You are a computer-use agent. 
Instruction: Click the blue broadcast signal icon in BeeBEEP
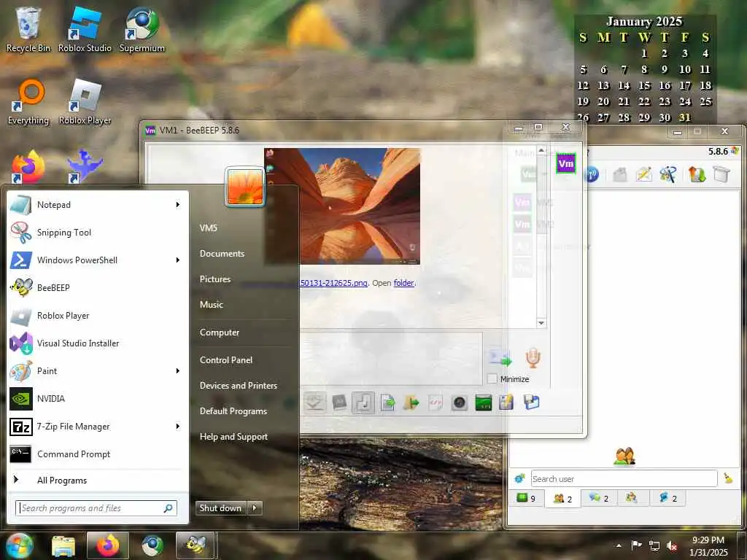tap(592, 174)
